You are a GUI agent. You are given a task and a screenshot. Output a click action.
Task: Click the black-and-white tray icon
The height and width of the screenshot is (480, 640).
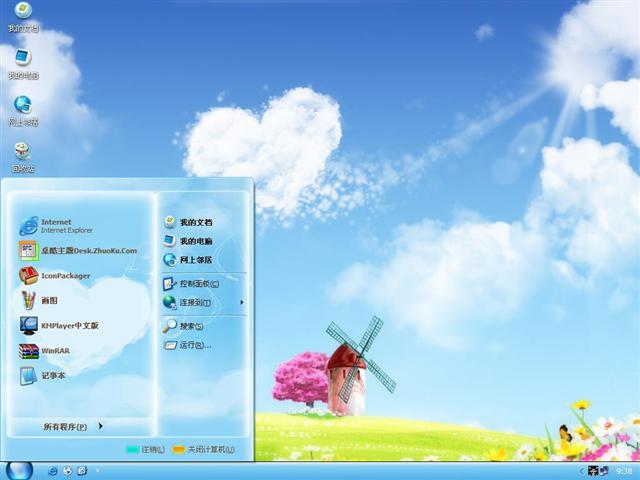coord(593,471)
